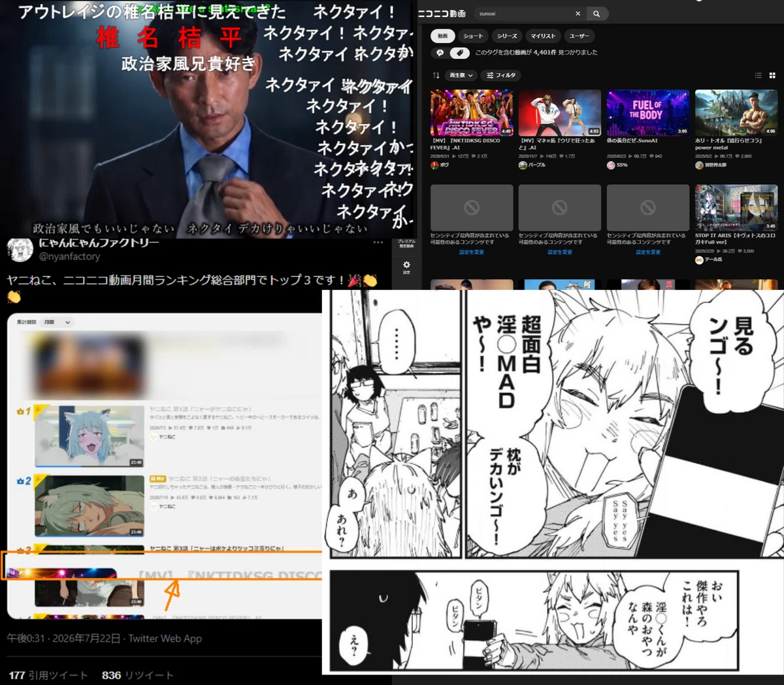
Task: Open the フィルタ filter button
Action: (501, 75)
